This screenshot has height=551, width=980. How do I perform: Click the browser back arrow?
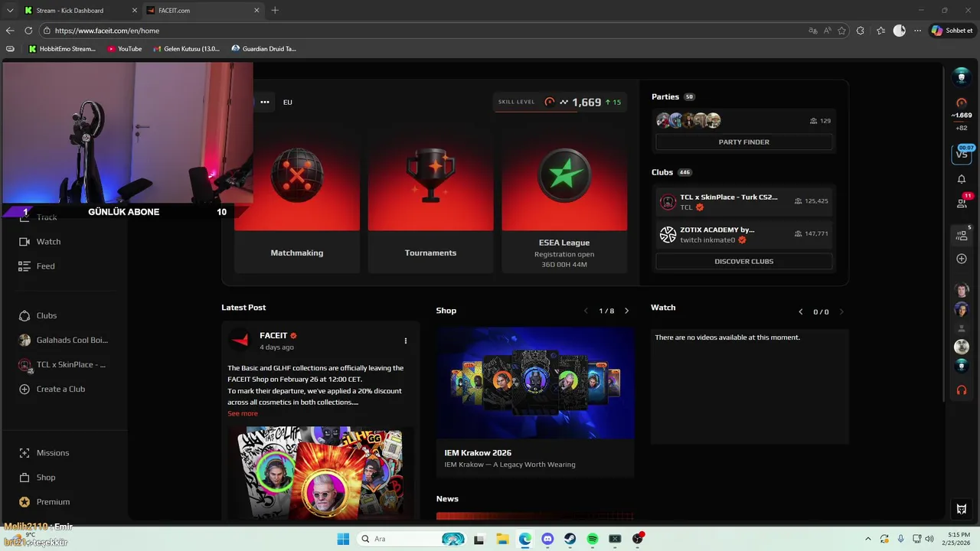coord(10,31)
